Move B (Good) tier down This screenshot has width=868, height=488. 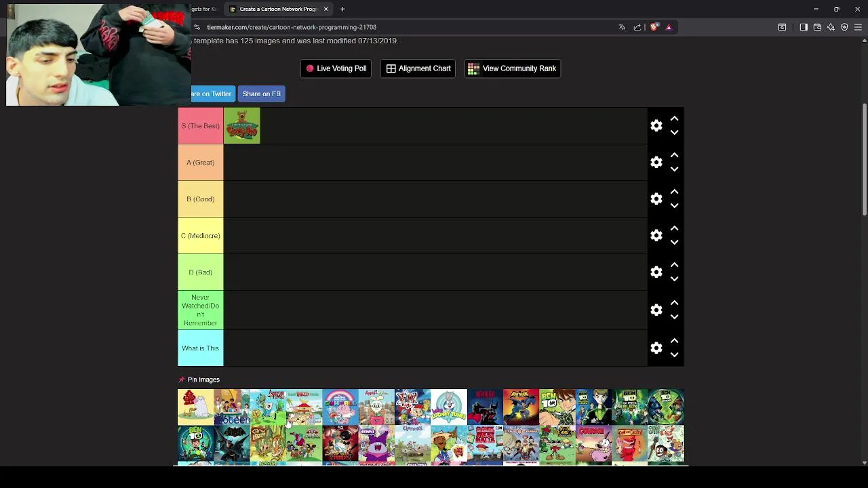[x=674, y=206]
